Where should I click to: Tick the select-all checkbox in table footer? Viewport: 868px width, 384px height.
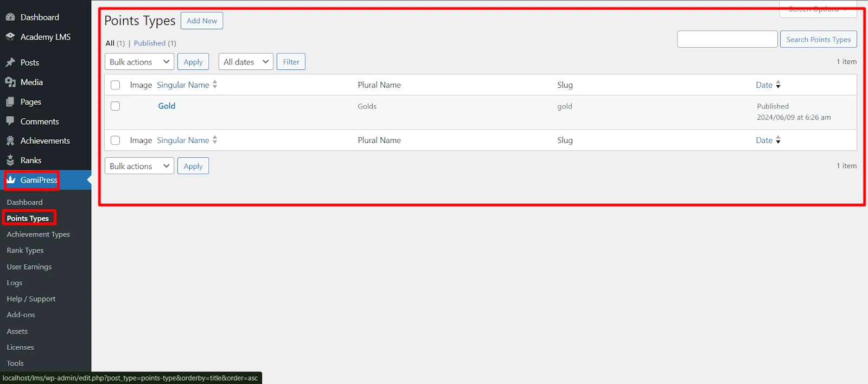[x=115, y=140]
